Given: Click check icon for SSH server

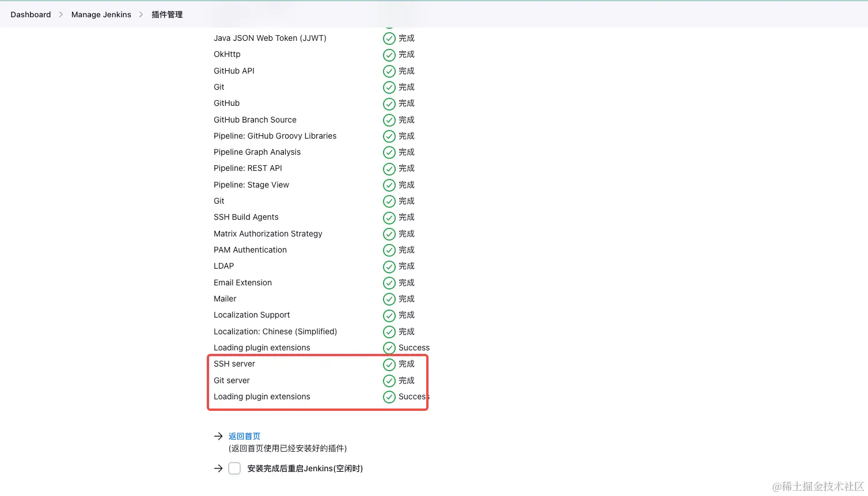Looking at the screenshot, I should point(389,364).
